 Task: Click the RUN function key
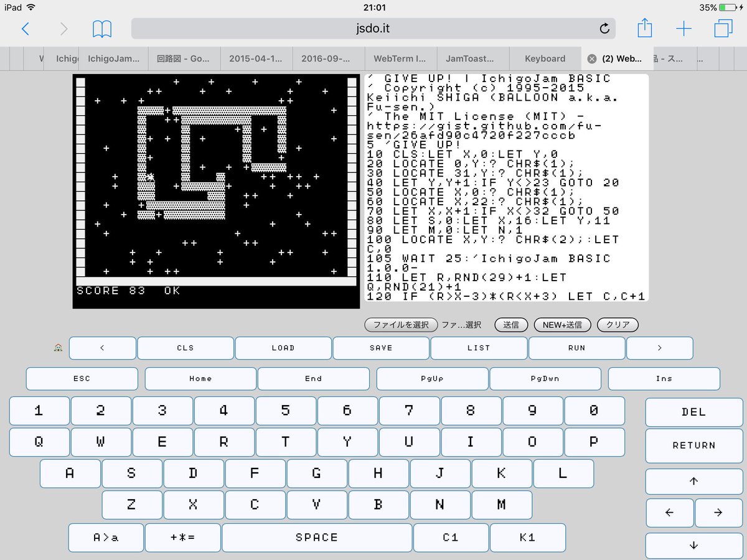tap(576, 348)
